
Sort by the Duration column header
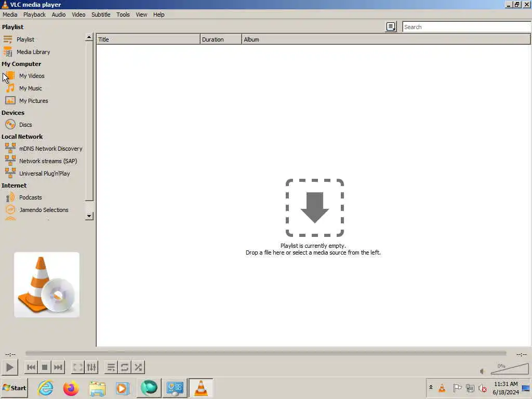coord(221,39)
